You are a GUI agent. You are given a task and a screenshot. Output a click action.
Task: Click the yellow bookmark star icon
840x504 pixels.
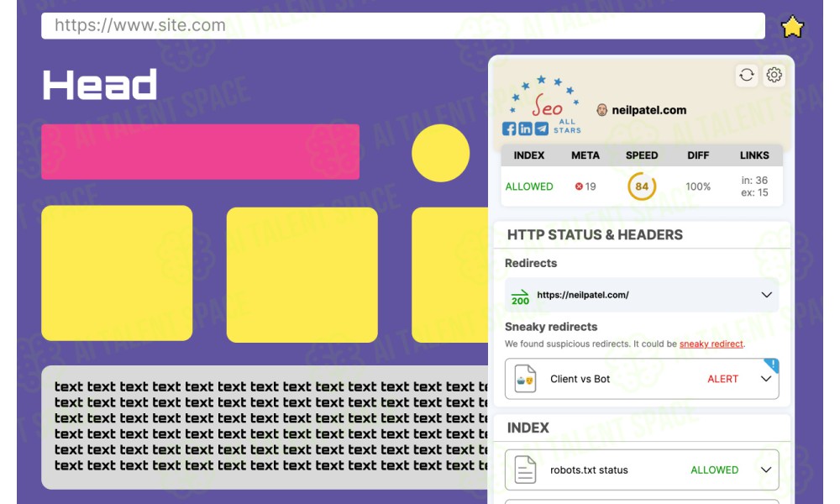tap(792, 27)
